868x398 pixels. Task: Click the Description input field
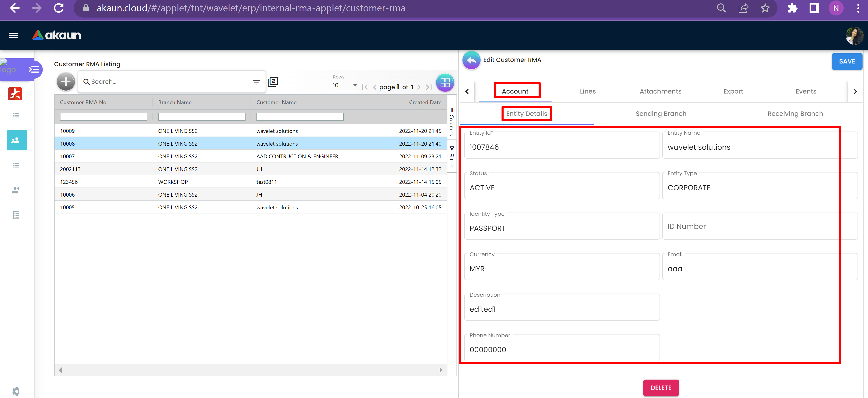click(562, 309)
